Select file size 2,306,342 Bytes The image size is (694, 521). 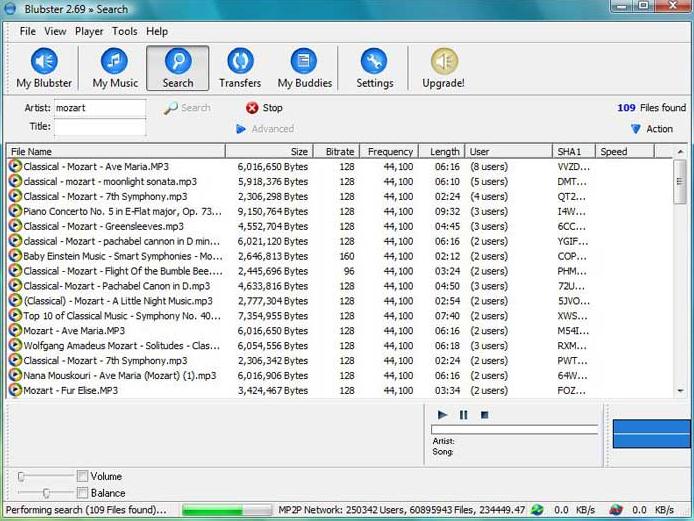273,361
